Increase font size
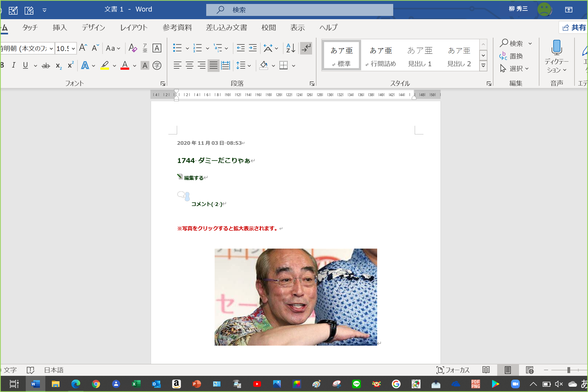 83,48
